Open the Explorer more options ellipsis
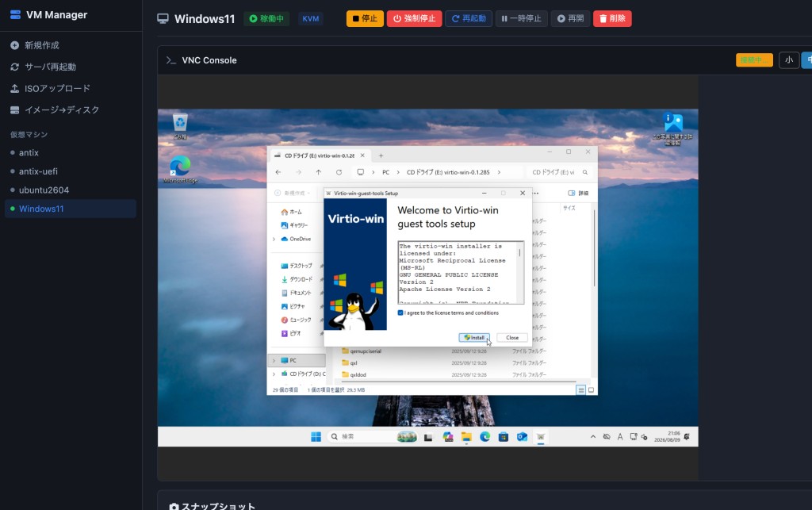 (537, 193)
